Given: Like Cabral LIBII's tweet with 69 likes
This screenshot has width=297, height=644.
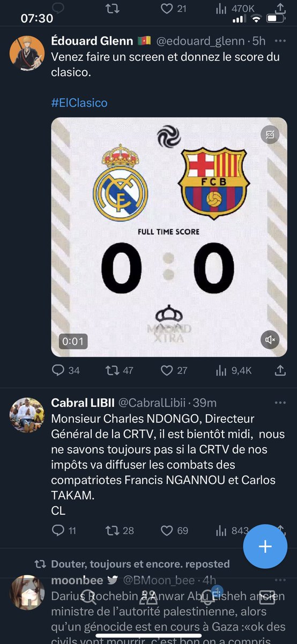Looking at the screenshot, I should (175, 531).
